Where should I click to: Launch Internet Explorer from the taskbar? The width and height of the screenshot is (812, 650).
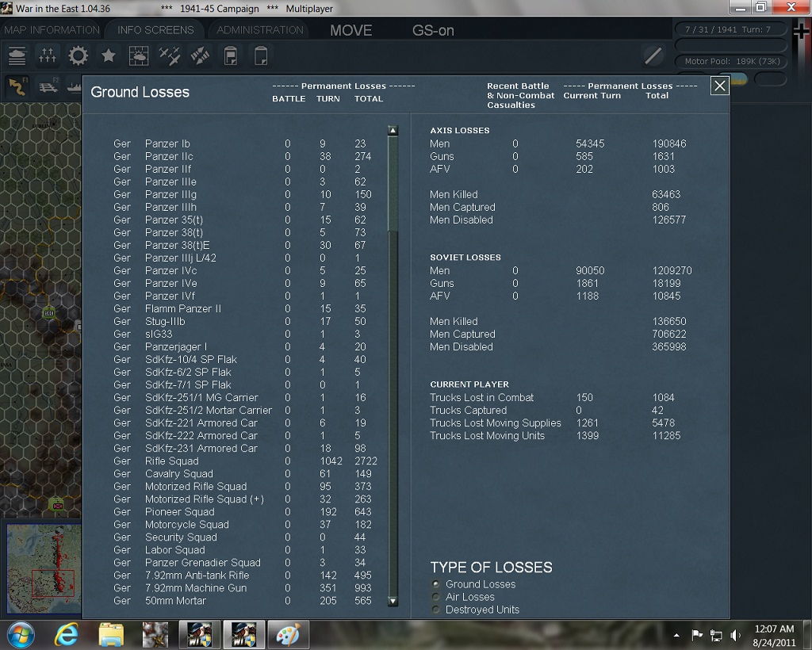[x=67, y=634]
